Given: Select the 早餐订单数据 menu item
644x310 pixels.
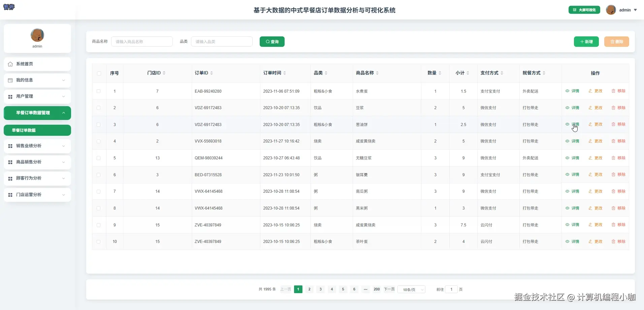Looking at the screenshot, I should pos(37,130).
